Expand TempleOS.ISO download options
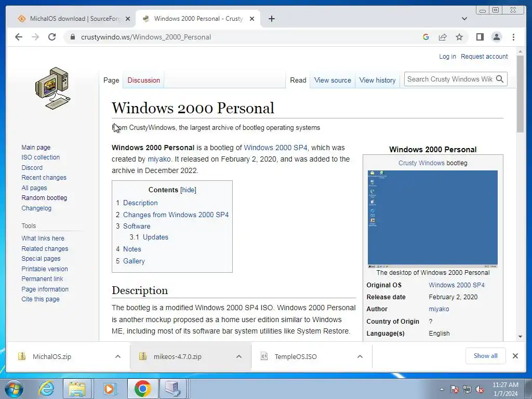 (x=360, y=356)
